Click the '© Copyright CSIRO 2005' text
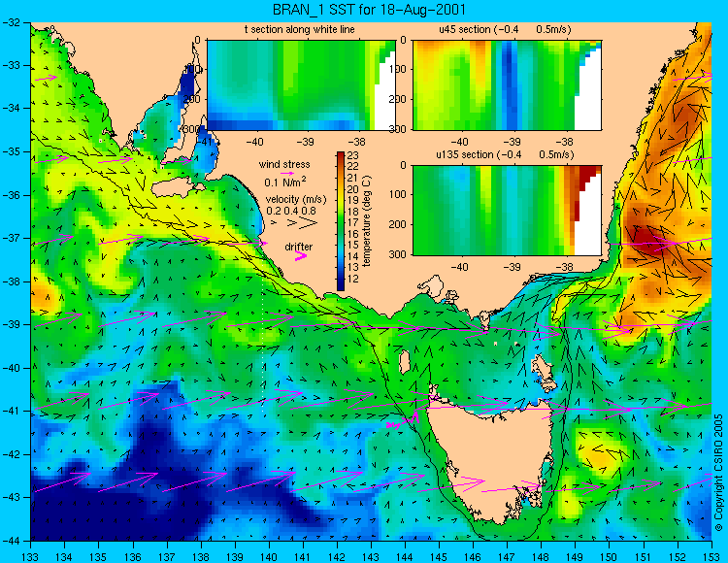The height and width of the screenshot is (563, 728). click(x=718, y=473)
